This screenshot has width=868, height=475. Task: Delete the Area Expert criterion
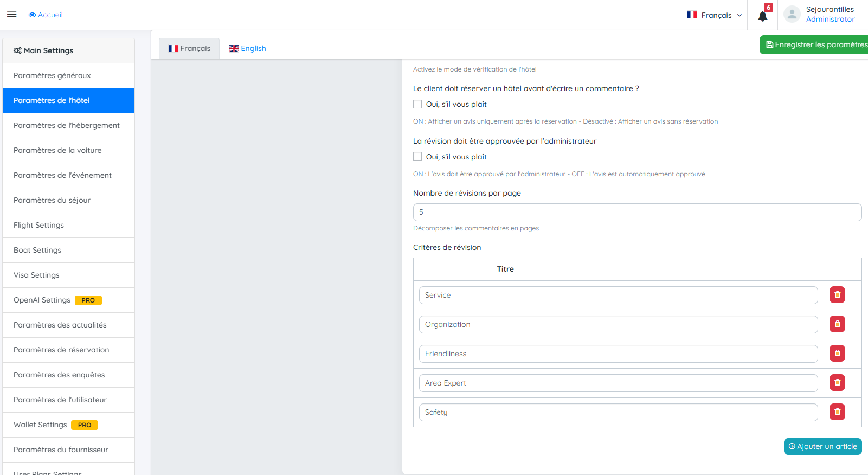(837, 383)
